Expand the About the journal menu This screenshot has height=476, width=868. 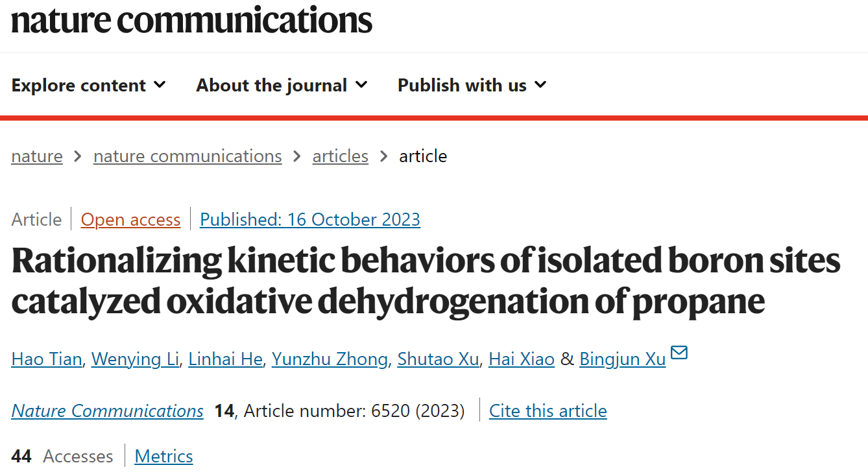click(x=282, y=85)
